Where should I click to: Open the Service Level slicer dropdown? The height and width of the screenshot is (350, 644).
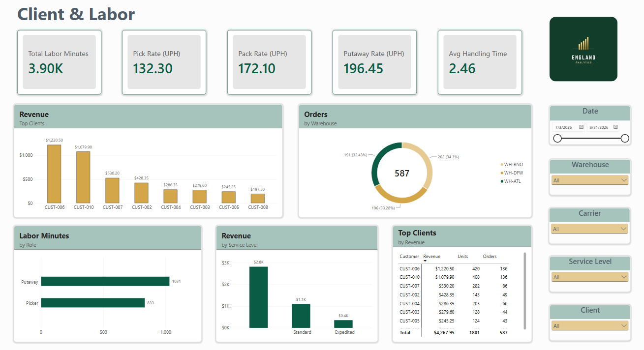click(x=590, y=277)
